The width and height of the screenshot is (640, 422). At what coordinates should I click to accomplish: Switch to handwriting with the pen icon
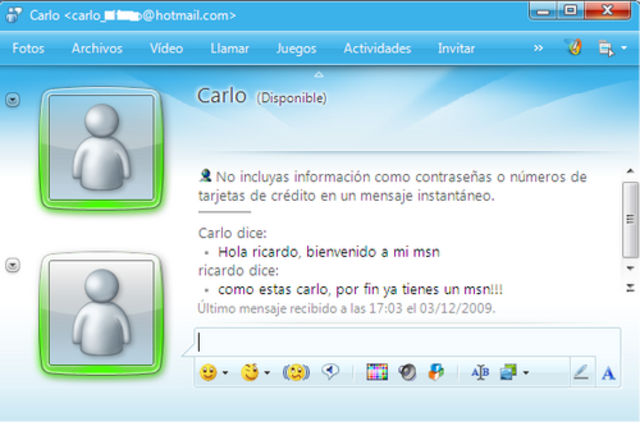pyautogui.click(x=581, y=372)
